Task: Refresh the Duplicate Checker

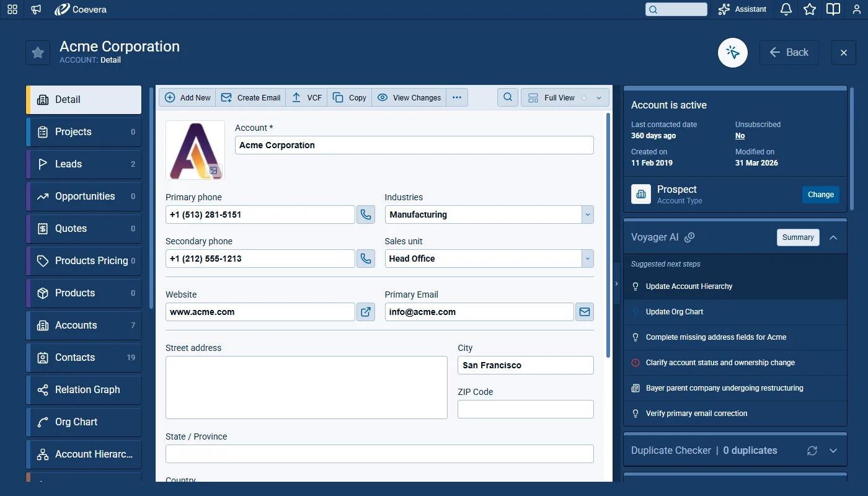Action: coord(812,451)
